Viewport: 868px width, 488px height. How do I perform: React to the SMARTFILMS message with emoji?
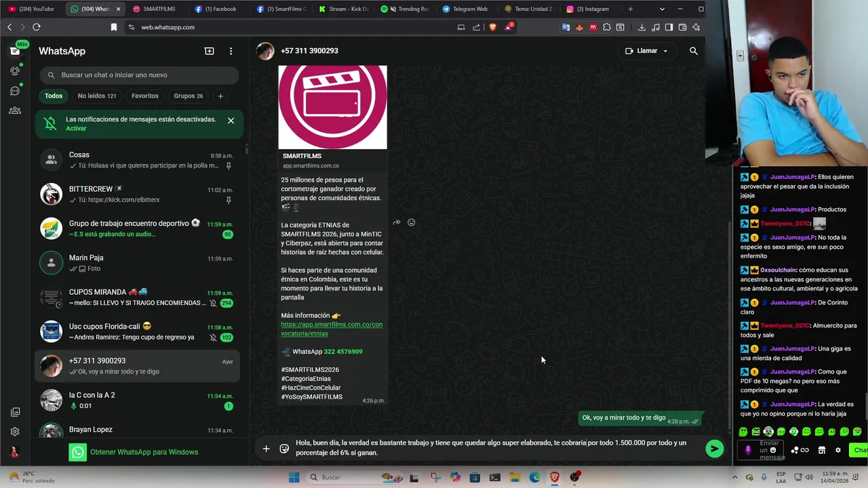point(411,222)
